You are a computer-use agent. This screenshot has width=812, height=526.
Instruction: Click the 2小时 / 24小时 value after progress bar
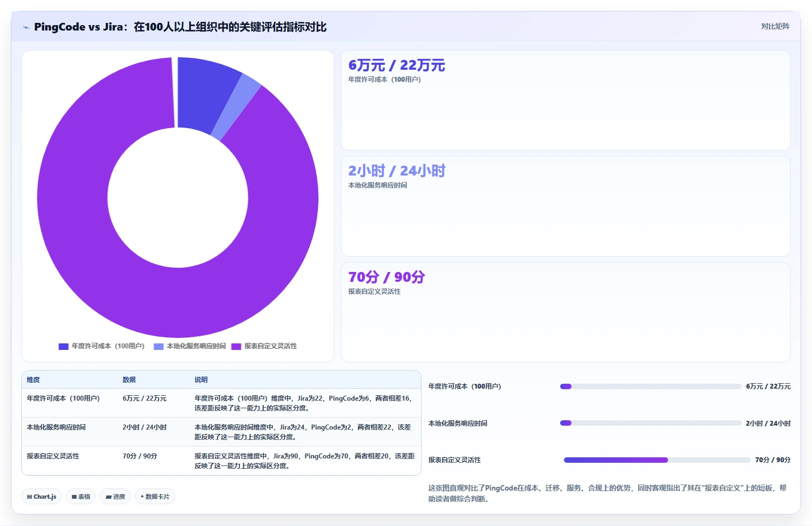768,424
